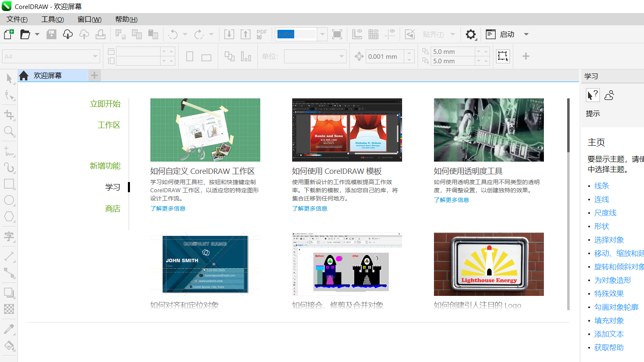Toggle portrait page orientation
This screenshot has width=644, height=362.
pos(190,56)
